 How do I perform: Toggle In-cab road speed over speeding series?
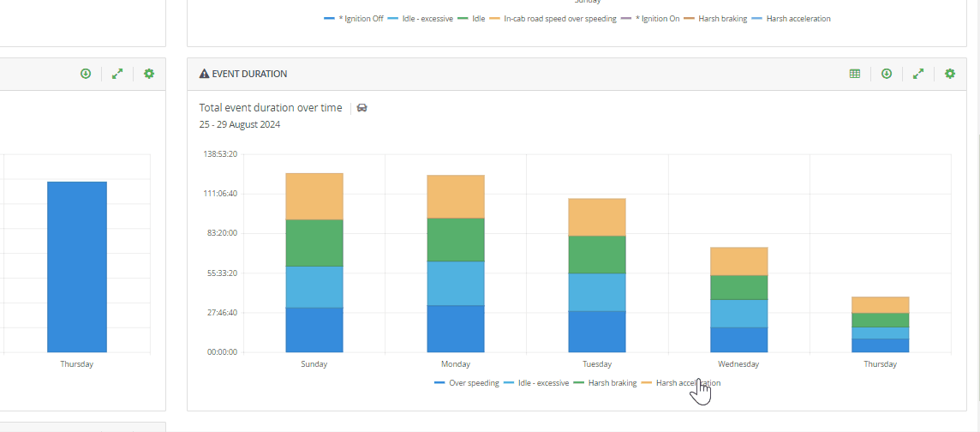pyautogui.click(x=553, y=19)
